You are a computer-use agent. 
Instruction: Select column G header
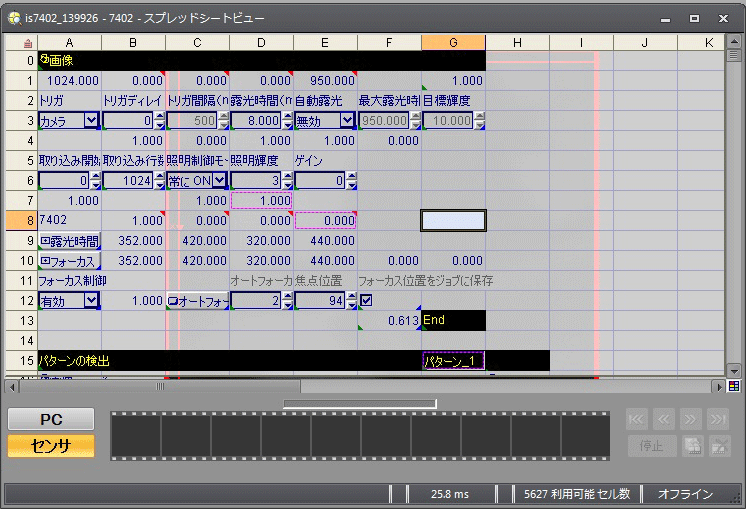click(x=453, y=42)
